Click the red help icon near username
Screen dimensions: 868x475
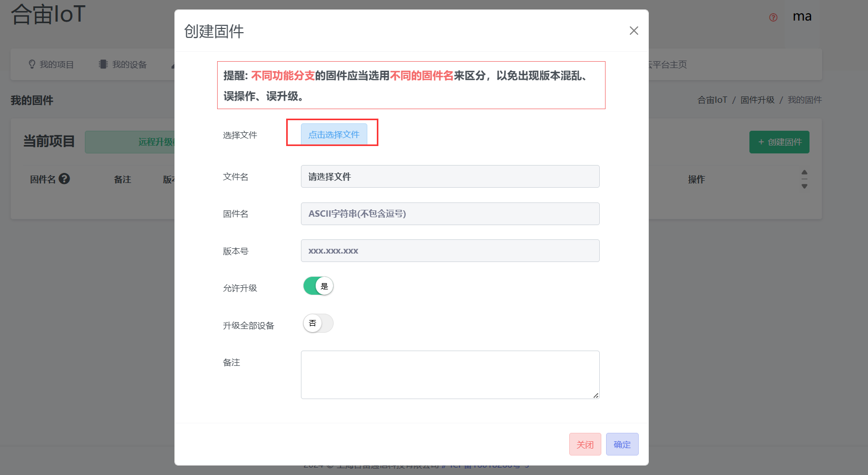click(773, 17)
